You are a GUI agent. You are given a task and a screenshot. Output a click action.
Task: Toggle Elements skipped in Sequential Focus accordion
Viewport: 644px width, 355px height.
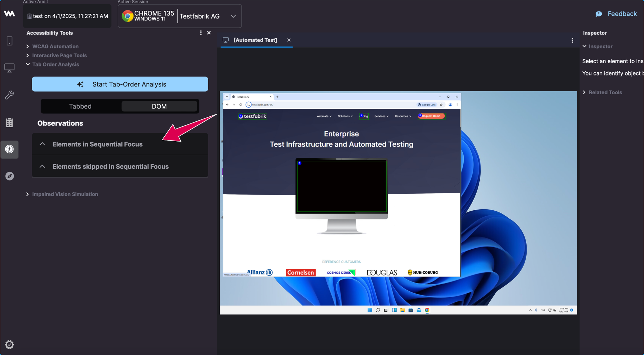120,166
